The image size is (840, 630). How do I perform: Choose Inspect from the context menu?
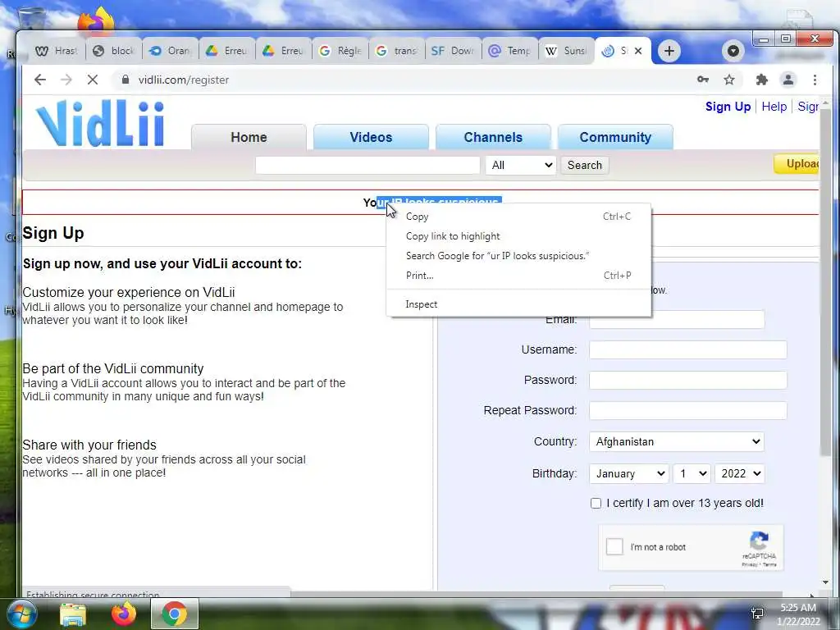518,304
